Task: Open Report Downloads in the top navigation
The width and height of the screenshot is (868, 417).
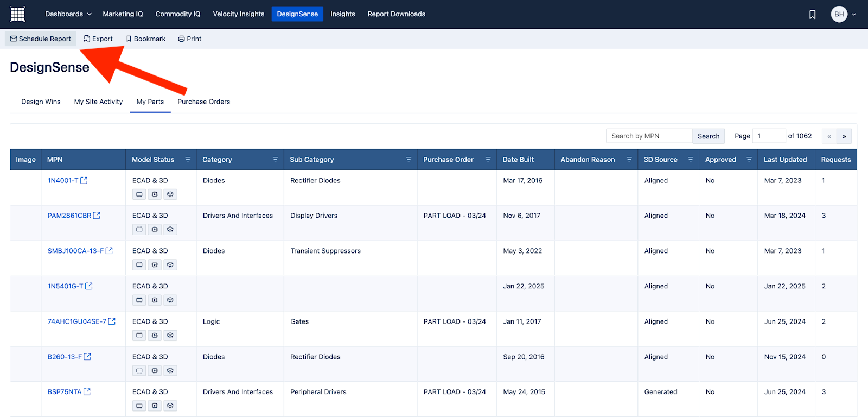Action: click(397, 14)
